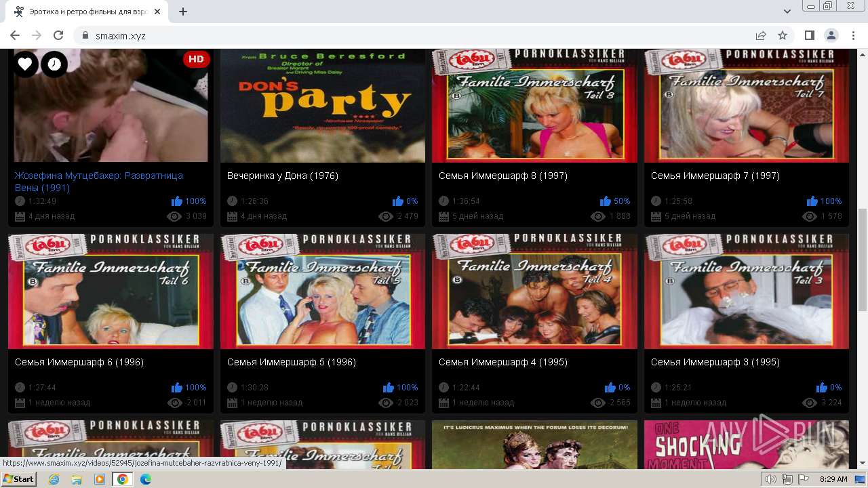This screenshot has width=868, height=488.
Task: Switch to Chrome in the taskbar
Action: click(x=123, y=479)
